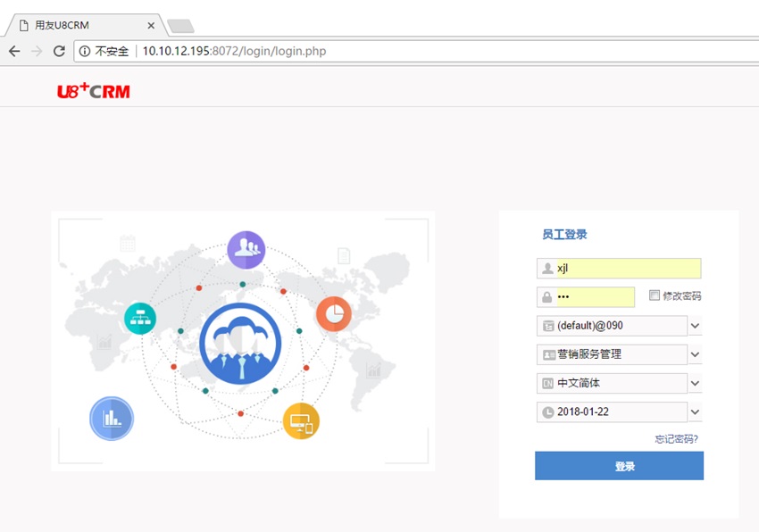Click the 员工登录 heading
This screenshot has height=532, width=759.
564,235
